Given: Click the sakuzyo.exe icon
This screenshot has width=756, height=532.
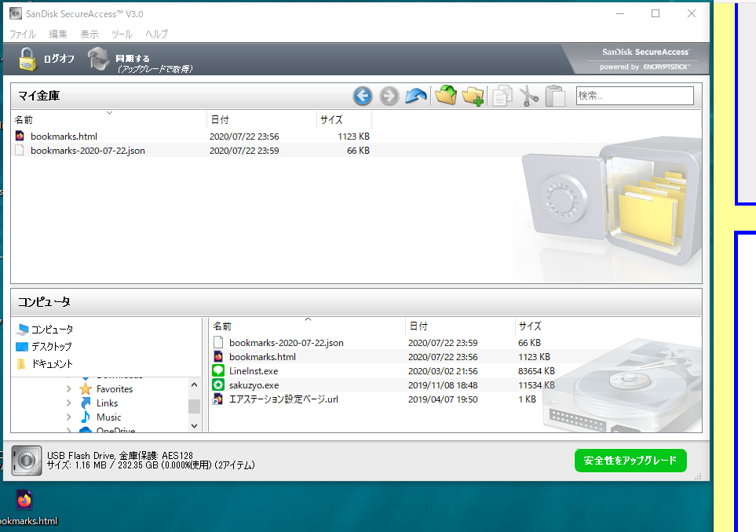Looking at the screenshot, I should (218, 384).
